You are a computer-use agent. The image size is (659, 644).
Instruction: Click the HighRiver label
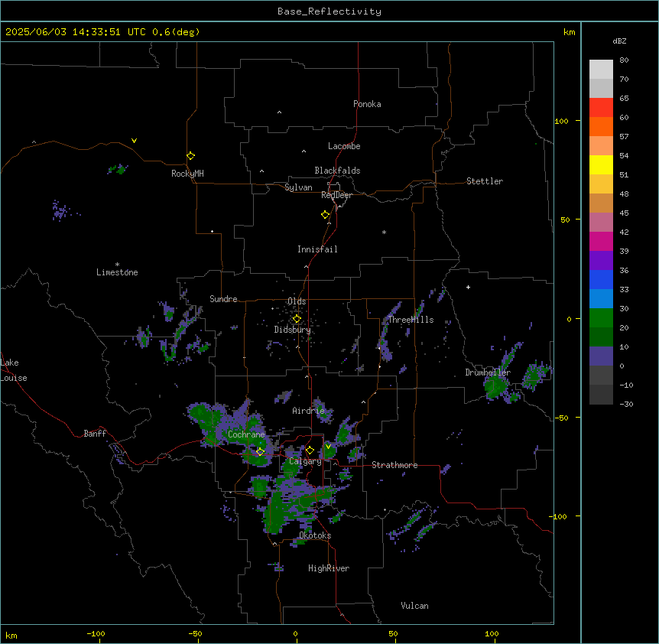pos(329,568)
